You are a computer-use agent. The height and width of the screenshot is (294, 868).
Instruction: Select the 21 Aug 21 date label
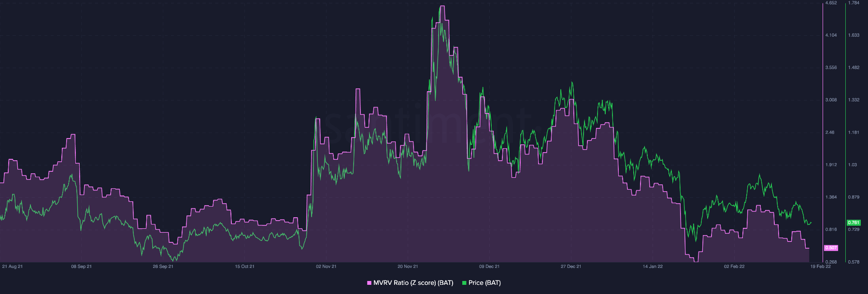(13, 266)
